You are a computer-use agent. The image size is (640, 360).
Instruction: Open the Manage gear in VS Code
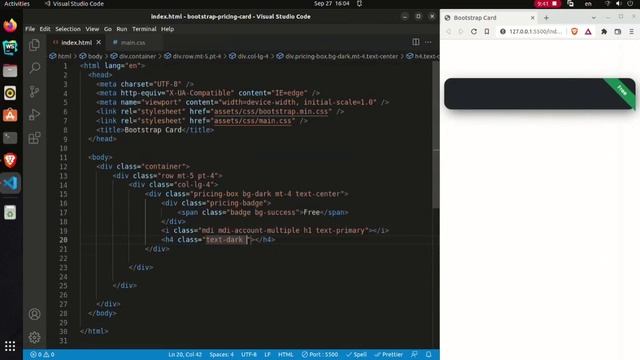[x=35, y=337]
